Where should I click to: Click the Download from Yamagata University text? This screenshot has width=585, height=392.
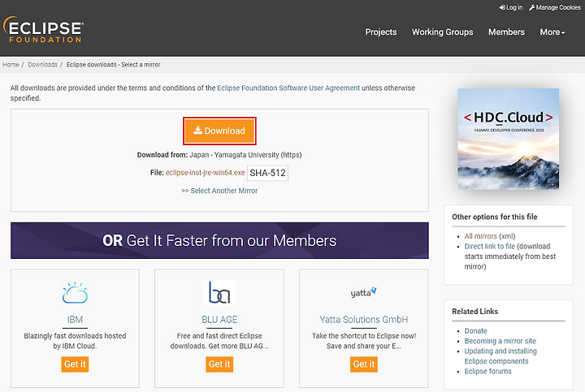219,155
